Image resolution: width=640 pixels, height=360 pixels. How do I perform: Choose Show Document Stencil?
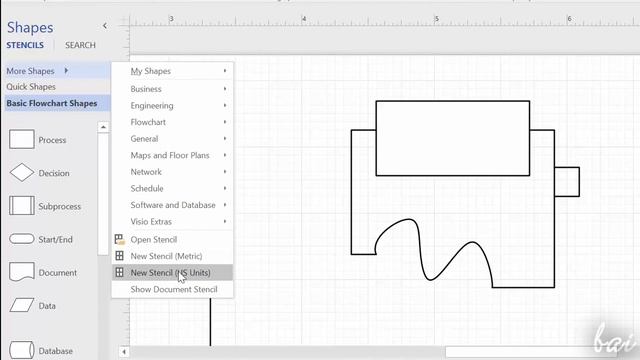click(173, 289)
